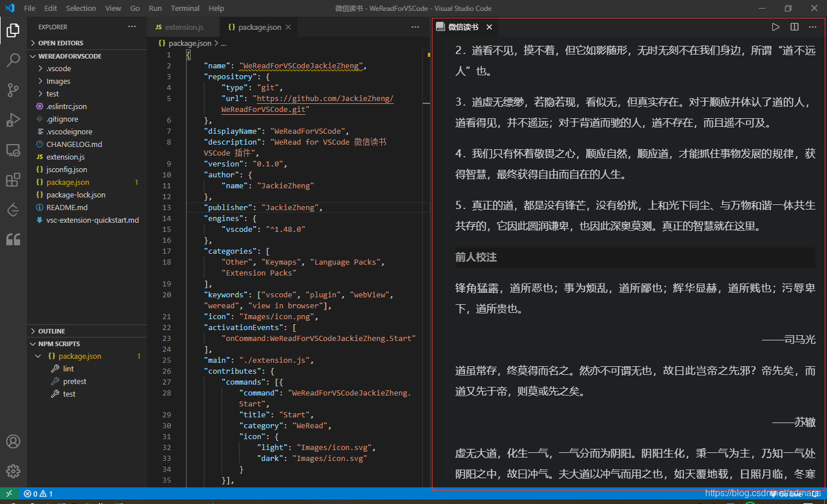Open the View menu
Screen dimensions: 827x504
click(x=113, y=8)
